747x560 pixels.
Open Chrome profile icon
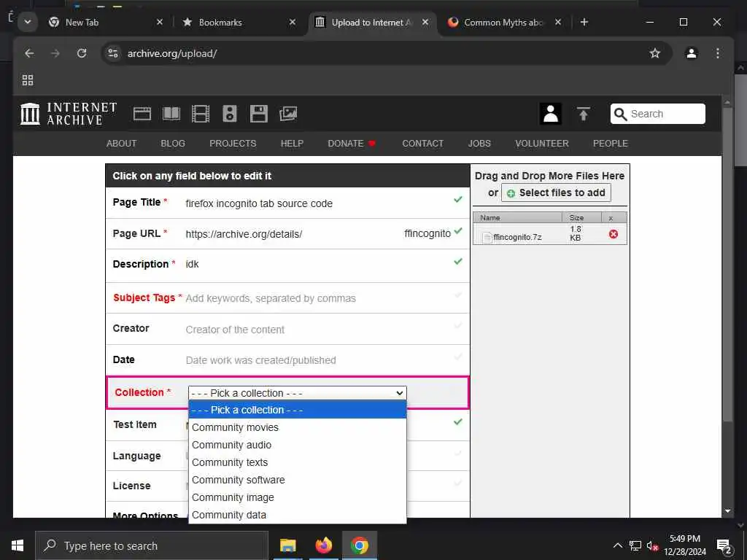(692, 53)
